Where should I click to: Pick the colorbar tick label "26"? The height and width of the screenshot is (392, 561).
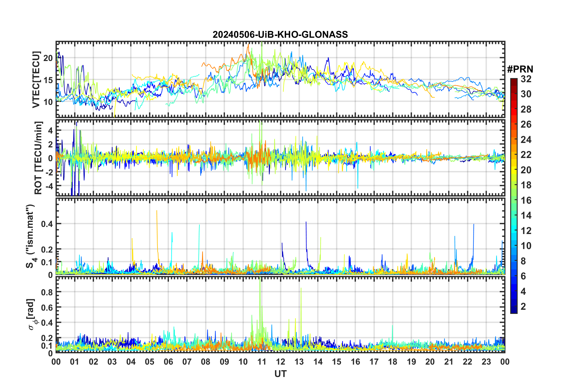click(526, 124)
